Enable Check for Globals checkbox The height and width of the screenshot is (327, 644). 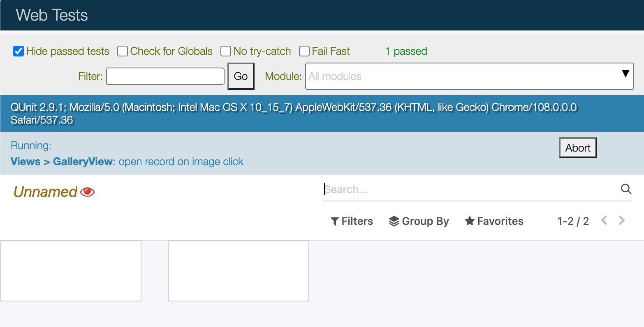[x=122, y=51]
